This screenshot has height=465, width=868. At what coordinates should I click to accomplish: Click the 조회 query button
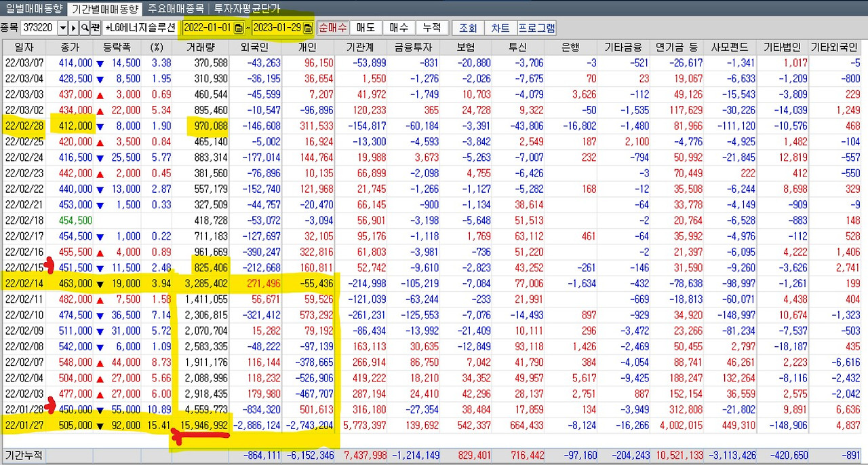coord(468,28)
